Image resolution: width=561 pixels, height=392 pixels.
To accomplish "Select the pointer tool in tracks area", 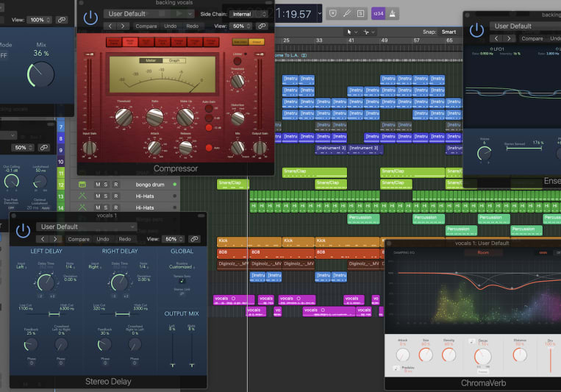I will 349,32.
